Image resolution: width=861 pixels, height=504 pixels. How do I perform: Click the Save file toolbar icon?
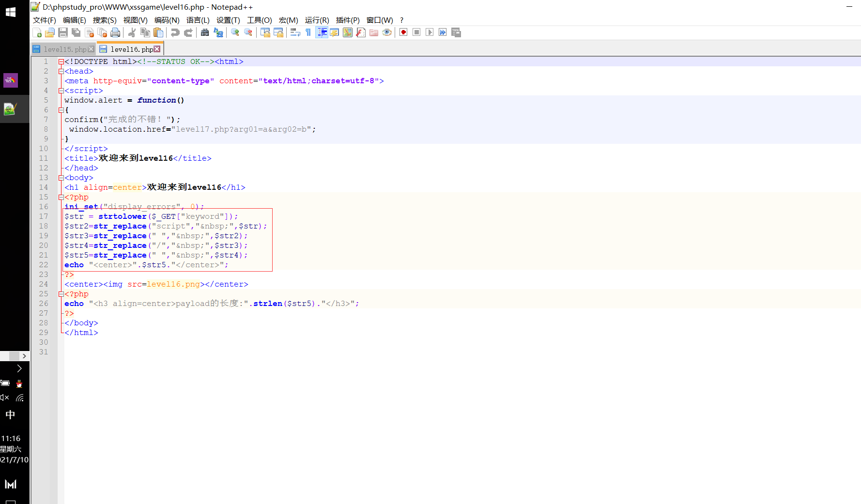tap(63, 32)
